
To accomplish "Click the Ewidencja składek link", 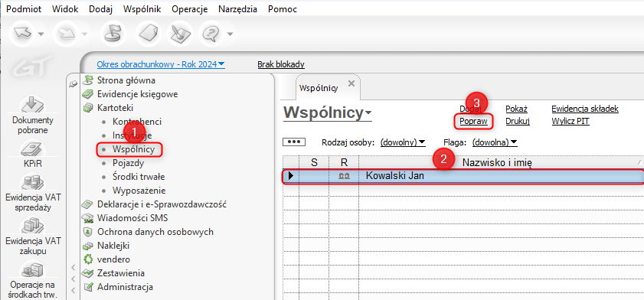I will click(585, 109).
